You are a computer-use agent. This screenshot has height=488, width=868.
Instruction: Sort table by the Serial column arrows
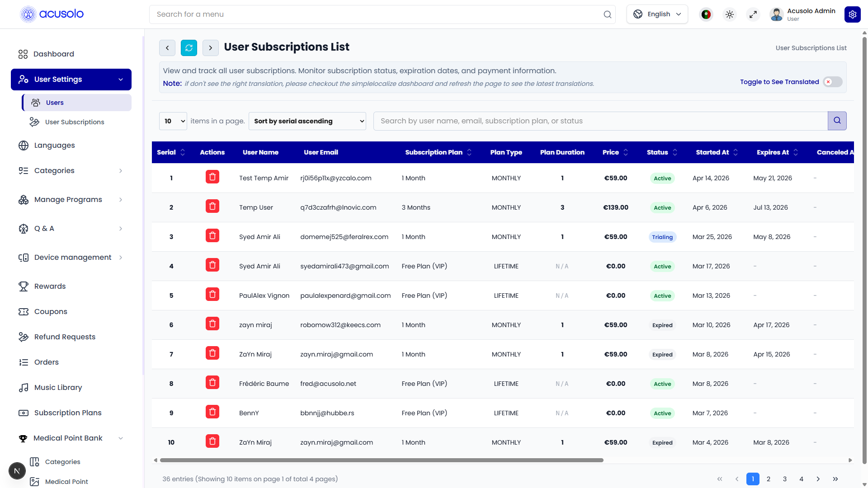(x=183, y=152)
